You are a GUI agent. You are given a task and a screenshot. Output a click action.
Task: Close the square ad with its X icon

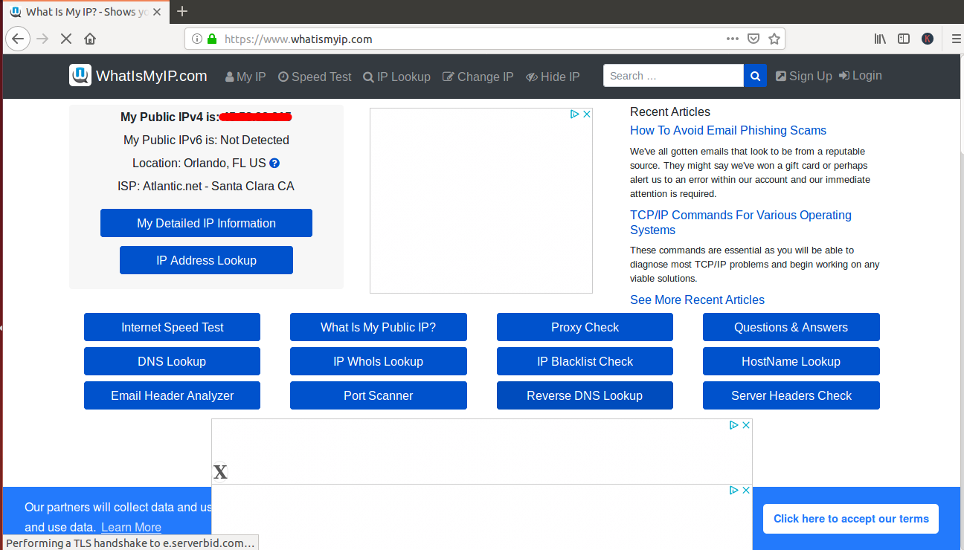click(587, 114)
